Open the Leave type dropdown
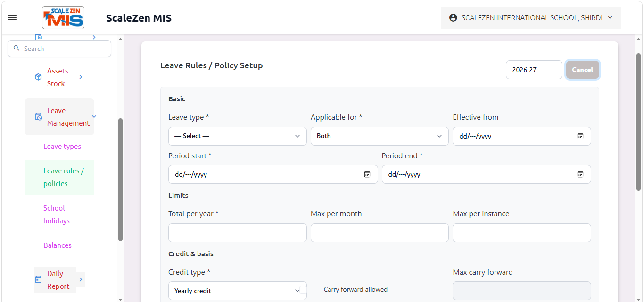 (x=238, y=136)
